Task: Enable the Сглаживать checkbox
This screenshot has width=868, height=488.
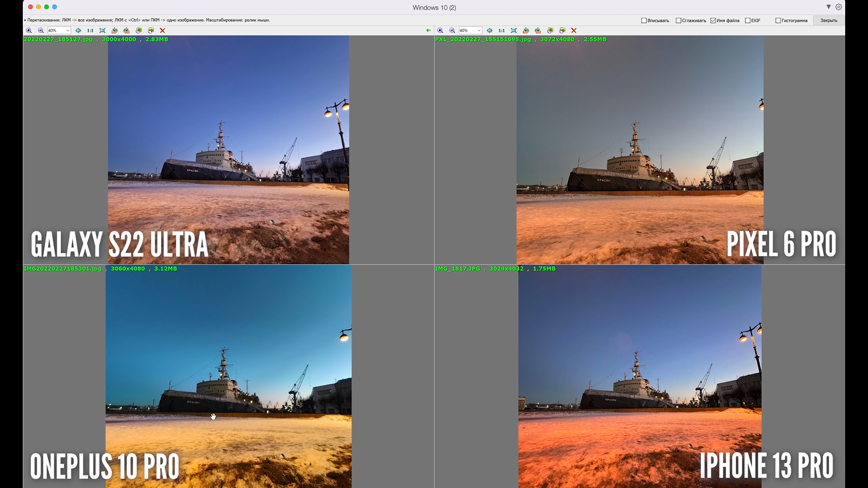Action: (678, 21)
